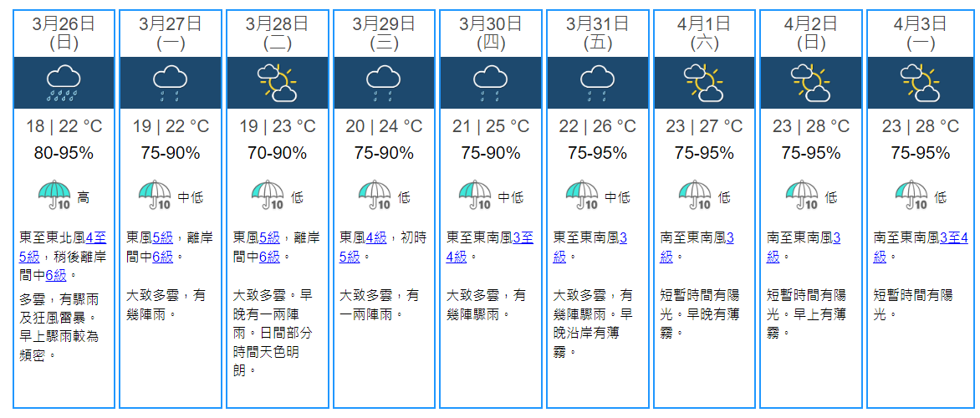Screen dimensions: 980x418
Task: Click the umbrella rain probability icon for 3月29日
Action: coord(377,196)
